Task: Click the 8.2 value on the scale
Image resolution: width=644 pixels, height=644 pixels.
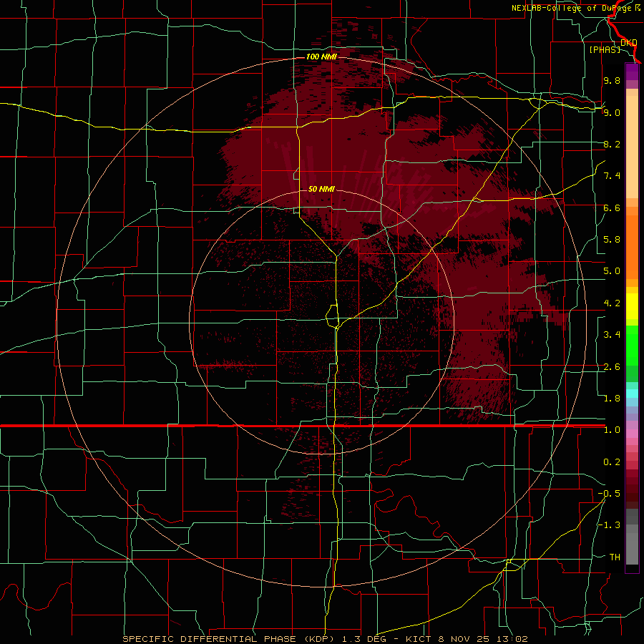Action: click(612, 144)
